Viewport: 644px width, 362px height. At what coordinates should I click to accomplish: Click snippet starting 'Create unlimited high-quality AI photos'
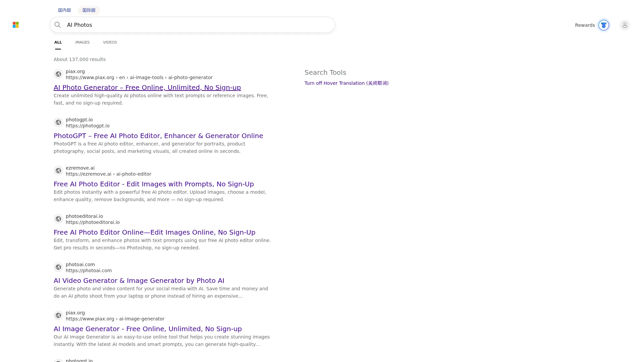click(161, 99)
